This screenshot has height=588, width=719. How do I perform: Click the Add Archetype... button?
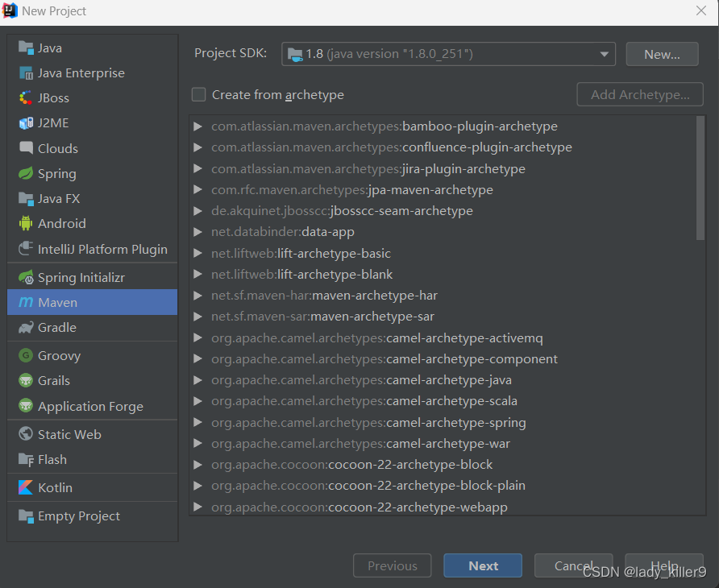[640, 94]
